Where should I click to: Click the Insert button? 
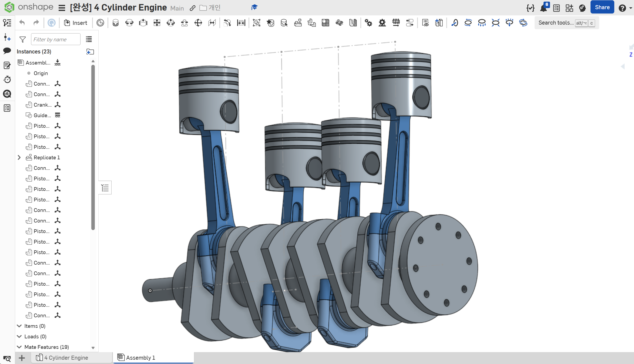point(76,23)
